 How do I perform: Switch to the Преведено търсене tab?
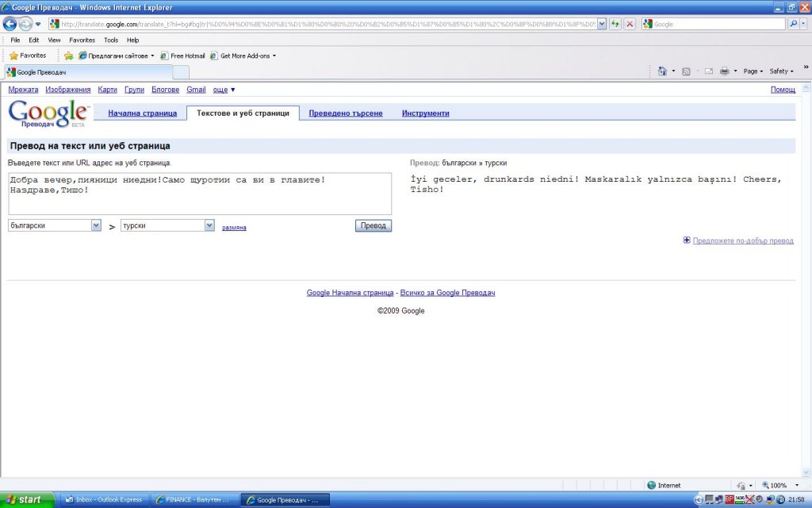point(346,113)
